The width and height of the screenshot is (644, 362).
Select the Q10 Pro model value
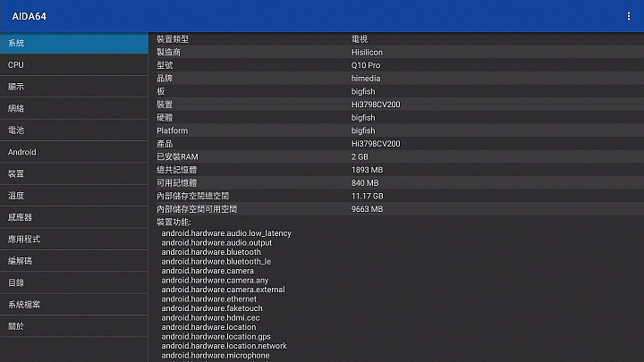tap(366, 65)
